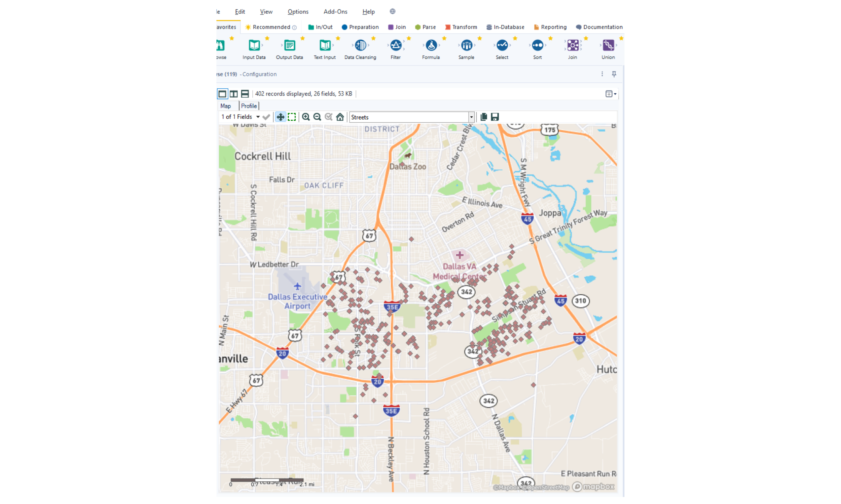
Task: Enable the pan map mode
Action: pos(280,117)
